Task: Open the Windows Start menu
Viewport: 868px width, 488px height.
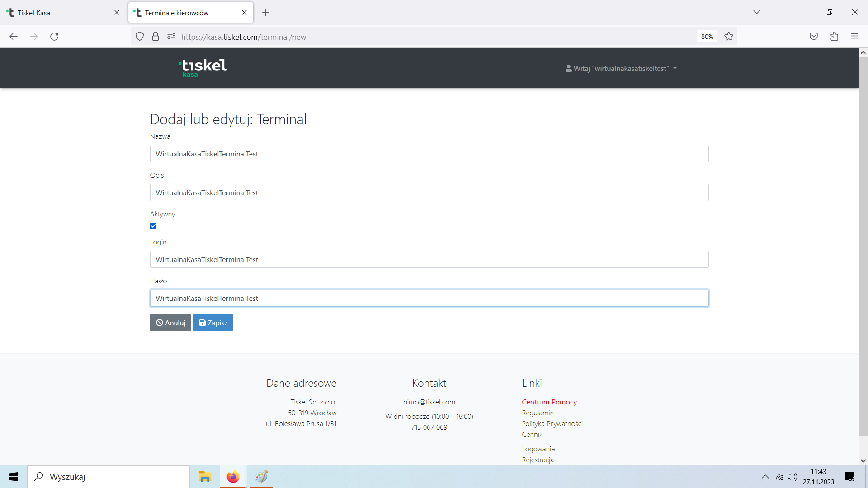Action: pyautogui.click(x=14, y=477)
